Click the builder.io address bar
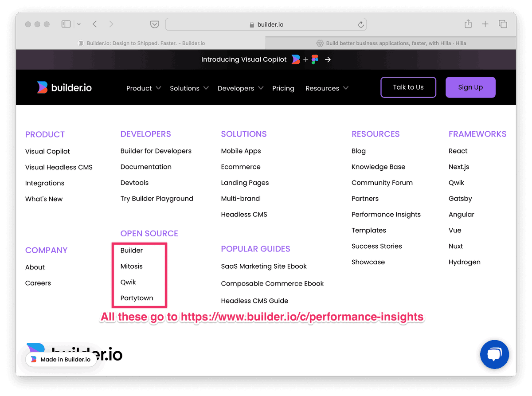The height and width of the screenshot is (396, 532). click(x=266, y=24)
